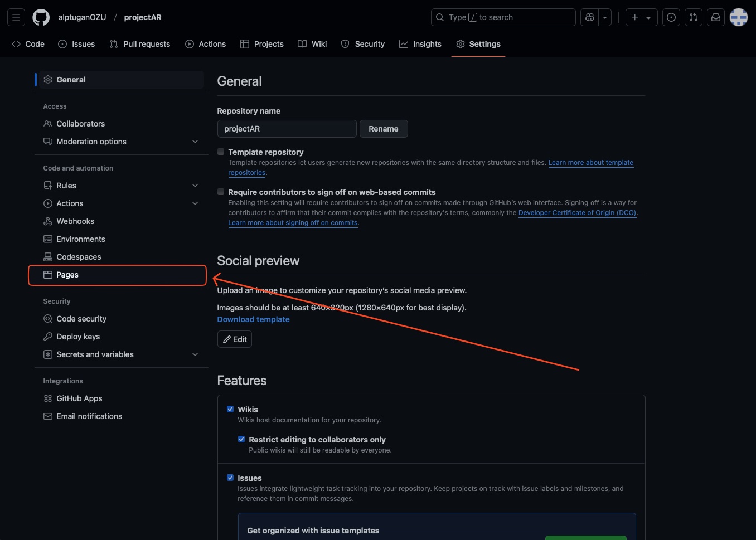Image resolution: width=756 pixels, height=540 pixels.
Task: Enable the Template repository checkbox
Action: 221,152
